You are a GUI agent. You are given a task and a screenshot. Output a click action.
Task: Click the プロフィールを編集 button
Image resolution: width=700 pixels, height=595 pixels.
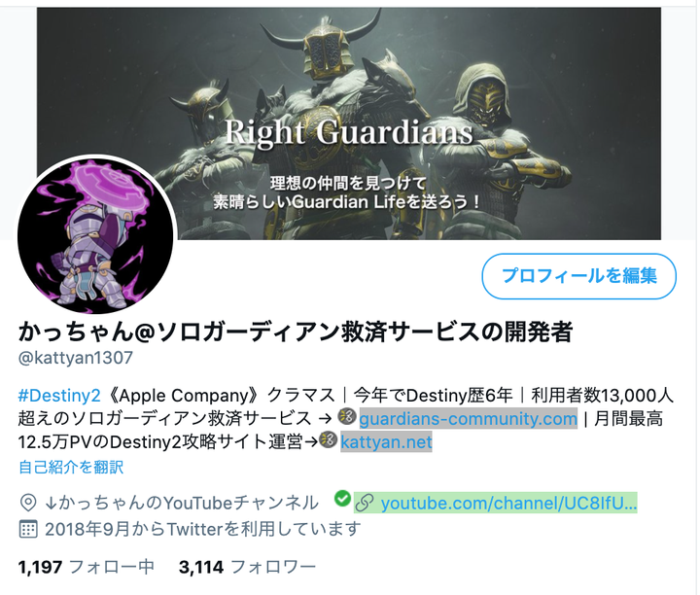(579, 276)
